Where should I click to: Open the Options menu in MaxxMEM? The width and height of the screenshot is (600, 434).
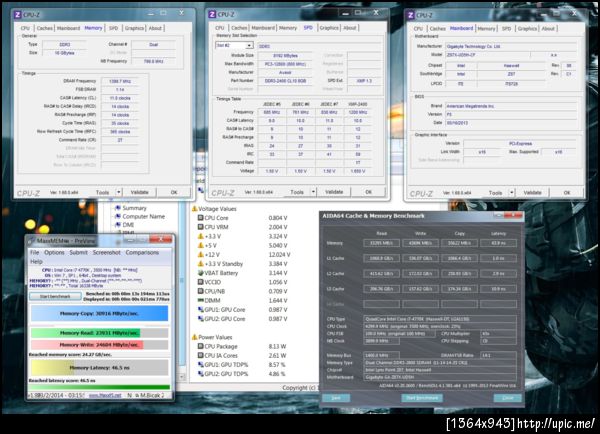(x=54, y=253)
